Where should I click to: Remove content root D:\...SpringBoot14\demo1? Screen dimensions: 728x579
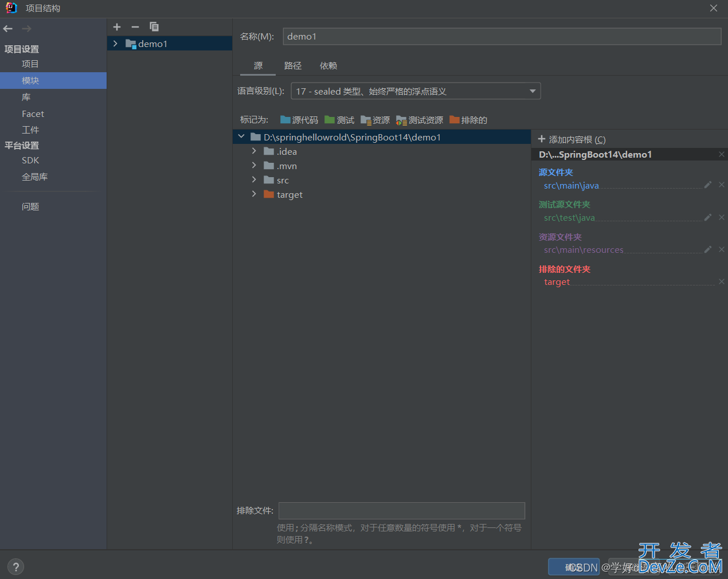coord(722,154)
